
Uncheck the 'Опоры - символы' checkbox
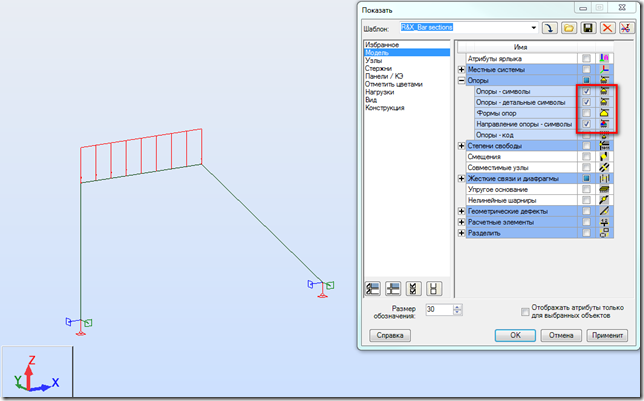pyautogui.click(x=587, y=92)
